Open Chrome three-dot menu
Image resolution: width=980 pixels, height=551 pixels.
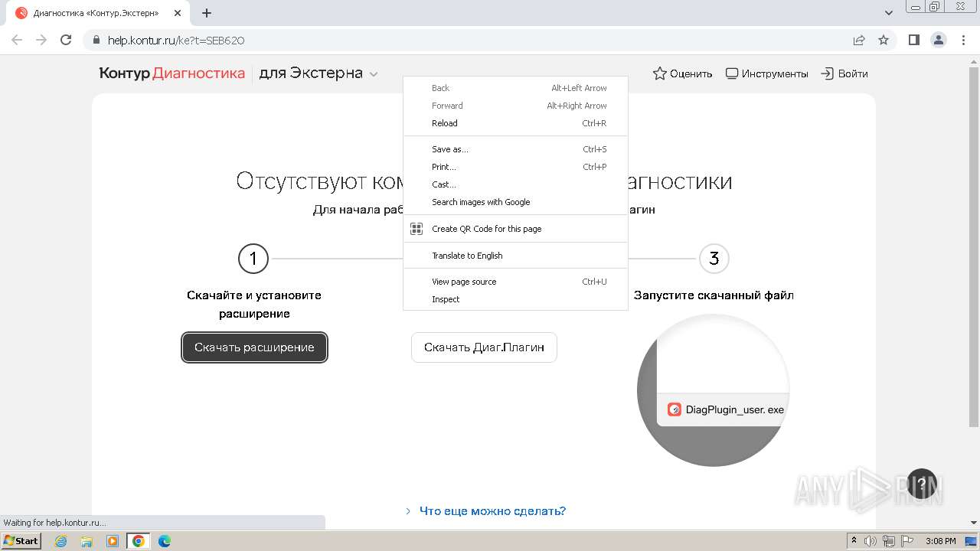pos(962,40)
